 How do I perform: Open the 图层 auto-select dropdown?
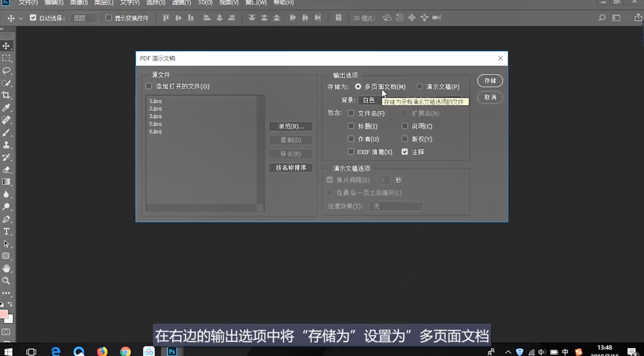(x=84, y=18)
